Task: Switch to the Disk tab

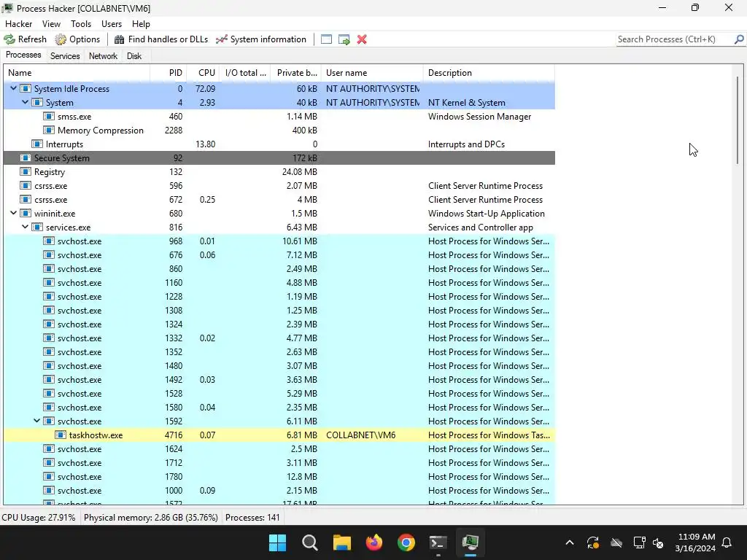Action: click(x=134, y=55)
